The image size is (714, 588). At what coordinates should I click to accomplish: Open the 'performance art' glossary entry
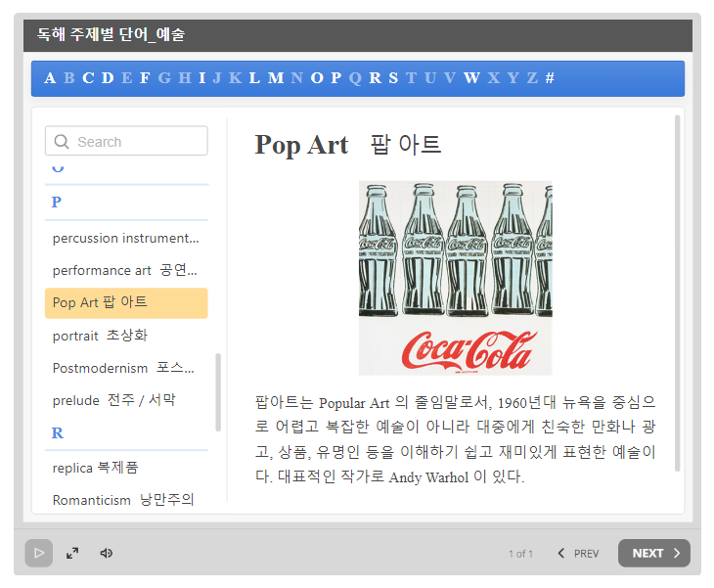pos(125,270)
